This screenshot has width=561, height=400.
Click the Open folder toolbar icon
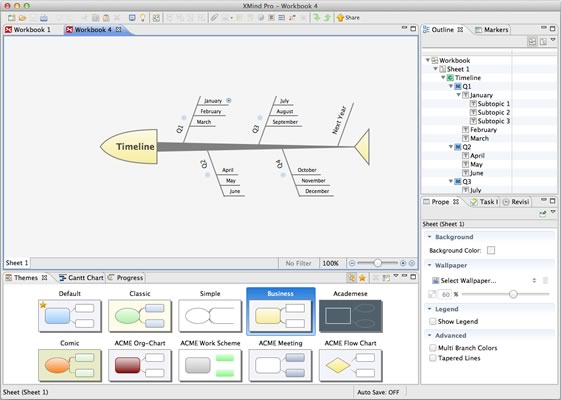pos(22,18)
